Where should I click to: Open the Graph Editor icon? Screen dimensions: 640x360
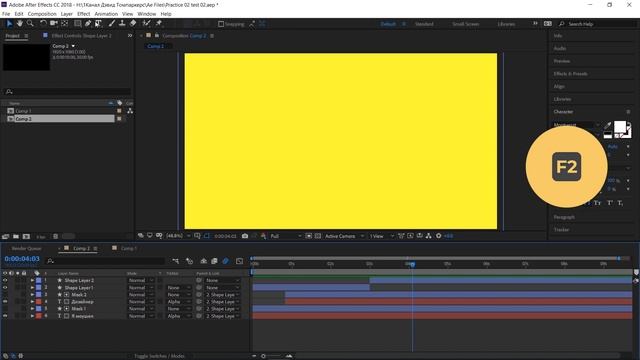(x=240, y=261)
